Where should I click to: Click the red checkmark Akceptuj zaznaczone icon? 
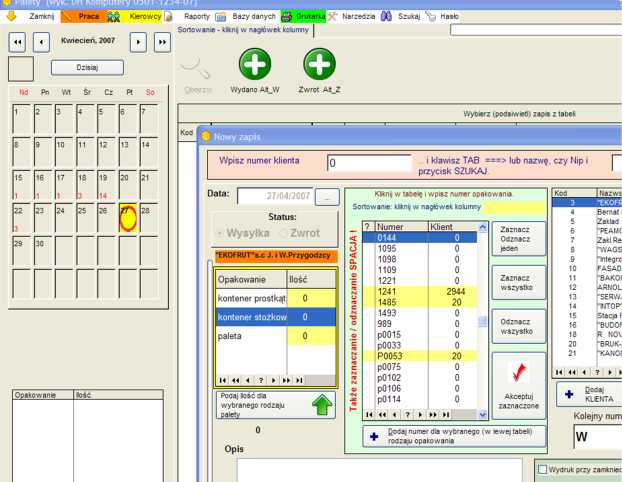pos(518,373)
